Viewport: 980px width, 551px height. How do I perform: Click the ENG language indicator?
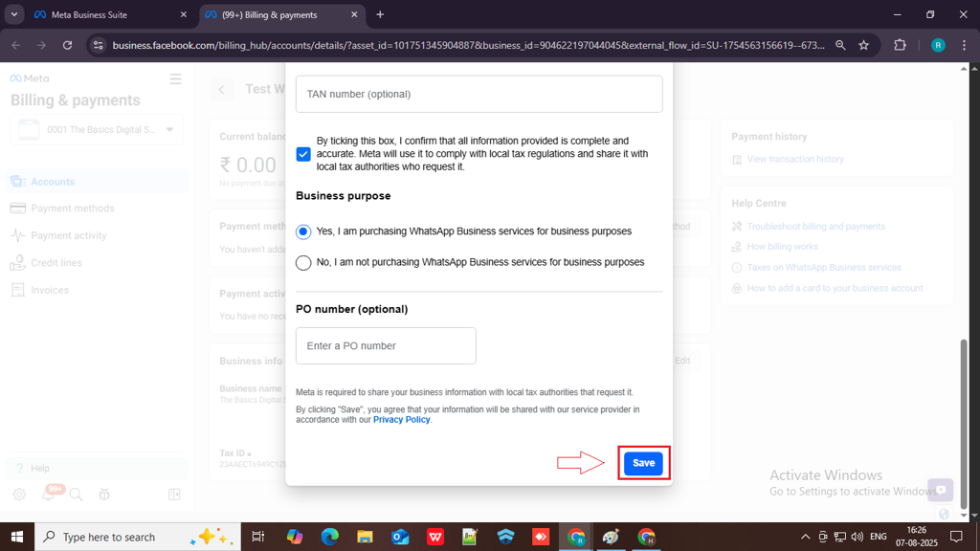[879, 537]
